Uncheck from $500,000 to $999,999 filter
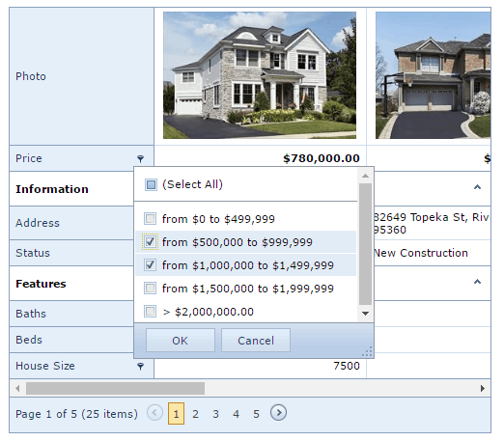Image resolution: width=504 pixels, height=441 pixels. (150, 242)
